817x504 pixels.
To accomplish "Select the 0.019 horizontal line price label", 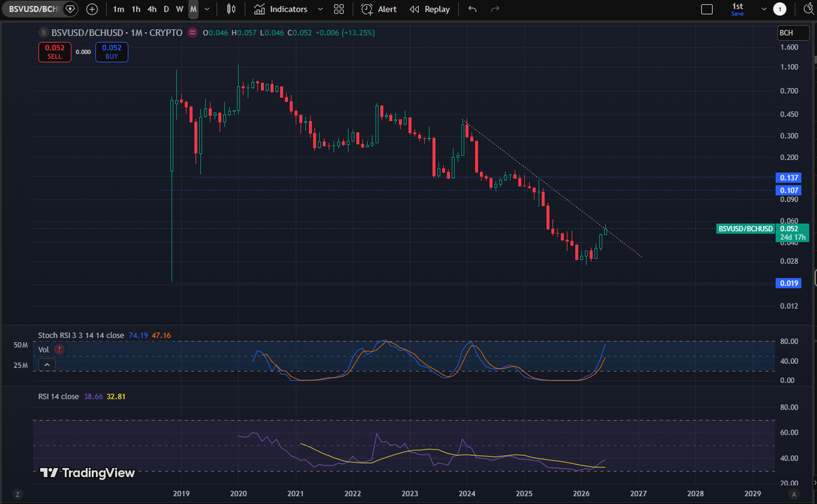I will [788, 283].
